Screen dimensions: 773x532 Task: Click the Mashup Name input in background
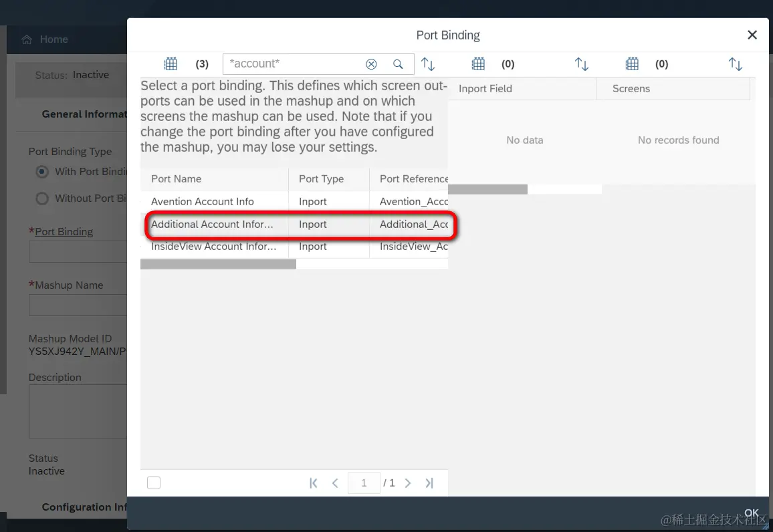(78, 305)
